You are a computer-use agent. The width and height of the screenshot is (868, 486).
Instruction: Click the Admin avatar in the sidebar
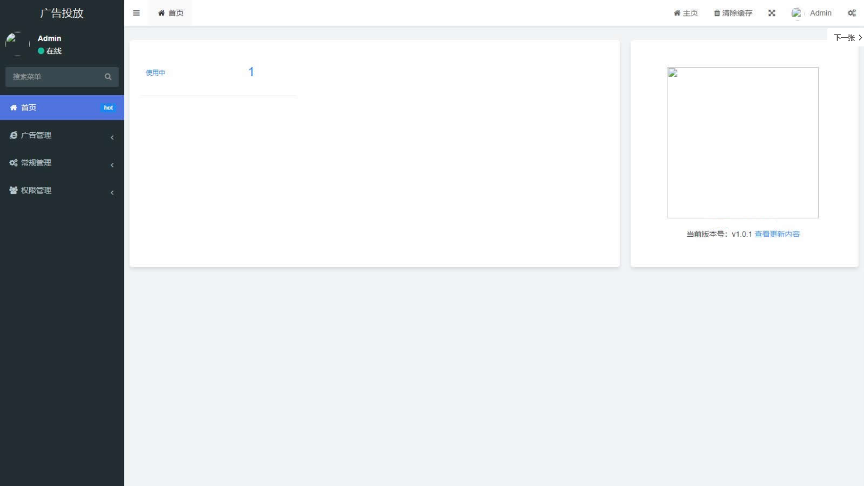point(17,44)
